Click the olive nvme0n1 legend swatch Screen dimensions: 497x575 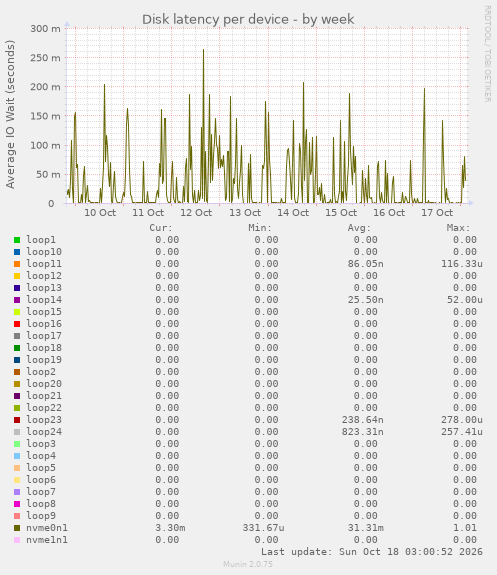[x=17, y=528]
